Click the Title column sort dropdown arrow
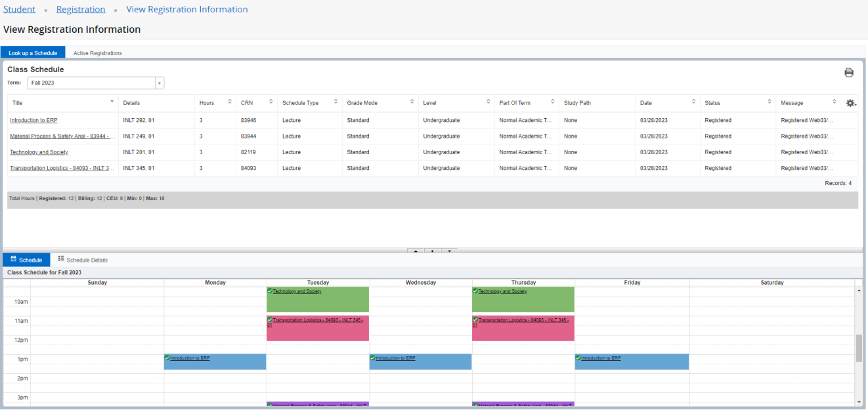This screenshot has width=868, height=410. pos(112,102)
